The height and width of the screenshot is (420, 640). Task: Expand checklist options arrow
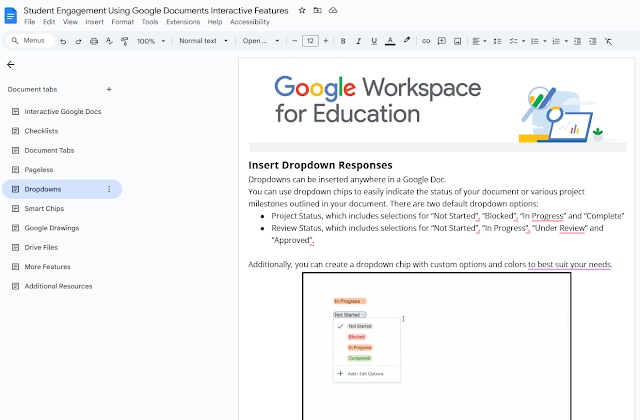tap(523, 41)
